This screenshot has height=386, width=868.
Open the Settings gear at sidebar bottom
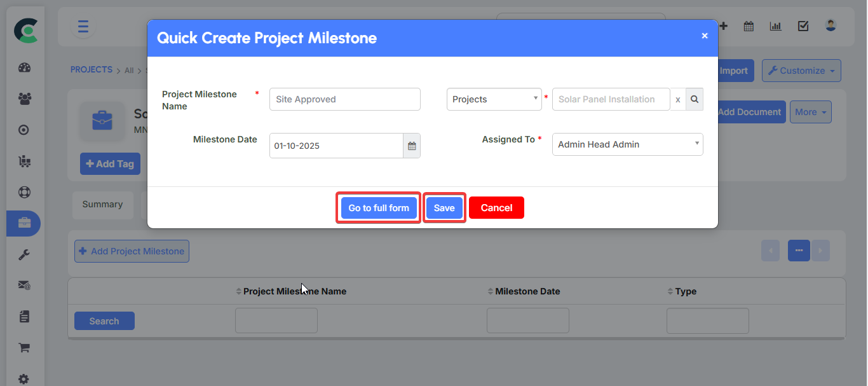24,379
